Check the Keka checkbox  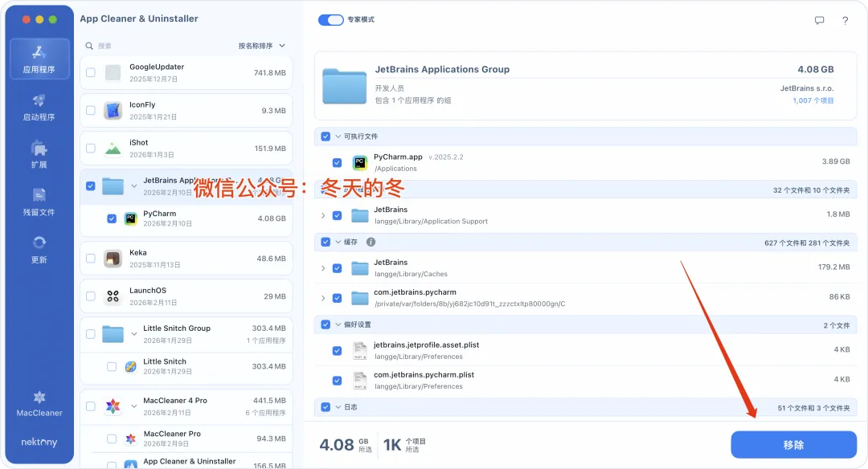[91, 259]
